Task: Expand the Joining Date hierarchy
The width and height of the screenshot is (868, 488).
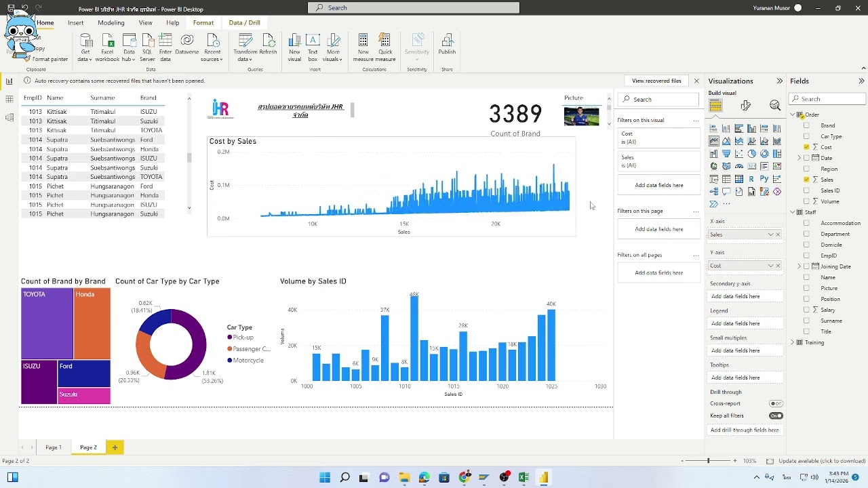Action: pos(800,266)
